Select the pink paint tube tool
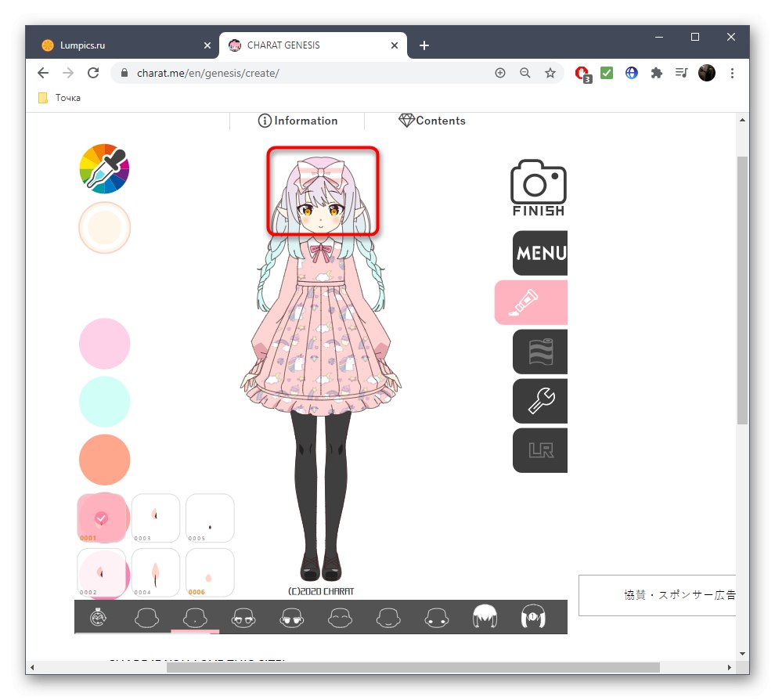This screenshot has width=775, height=700. 531,302
